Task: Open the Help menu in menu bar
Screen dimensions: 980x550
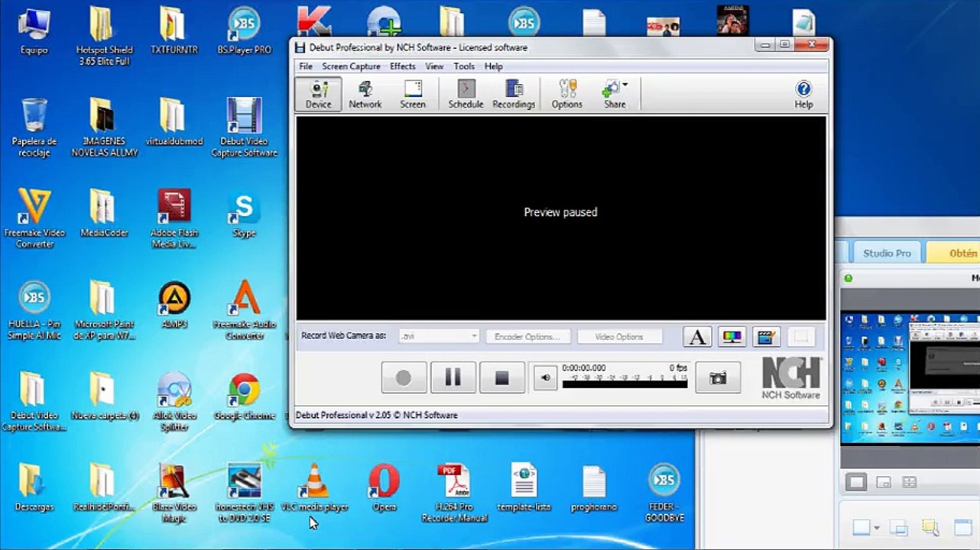Action: click(494, 66)
